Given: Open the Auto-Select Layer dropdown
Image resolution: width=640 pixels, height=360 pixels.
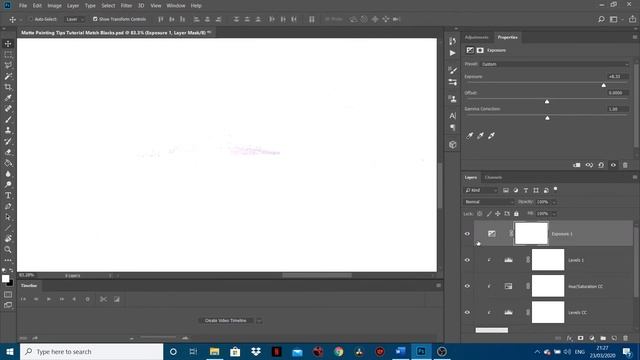Looking at the screenshot, I should [x=75, y=19].
